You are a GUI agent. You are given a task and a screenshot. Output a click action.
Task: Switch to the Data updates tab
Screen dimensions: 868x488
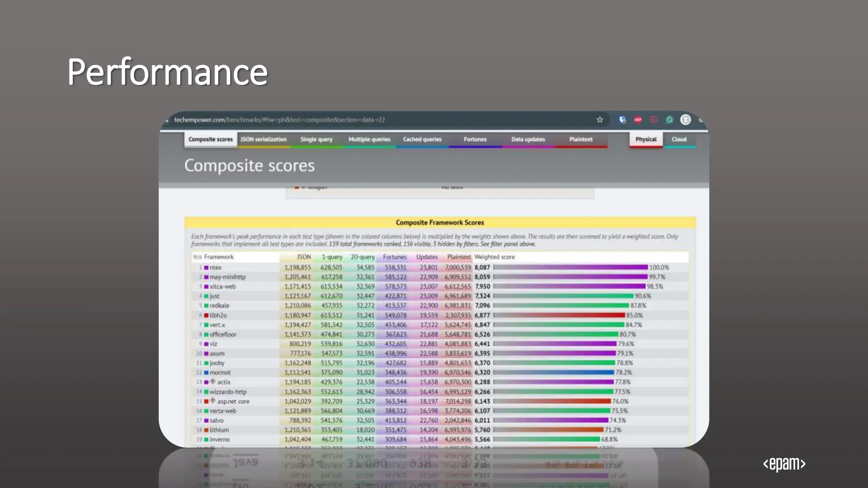[528, 139]
